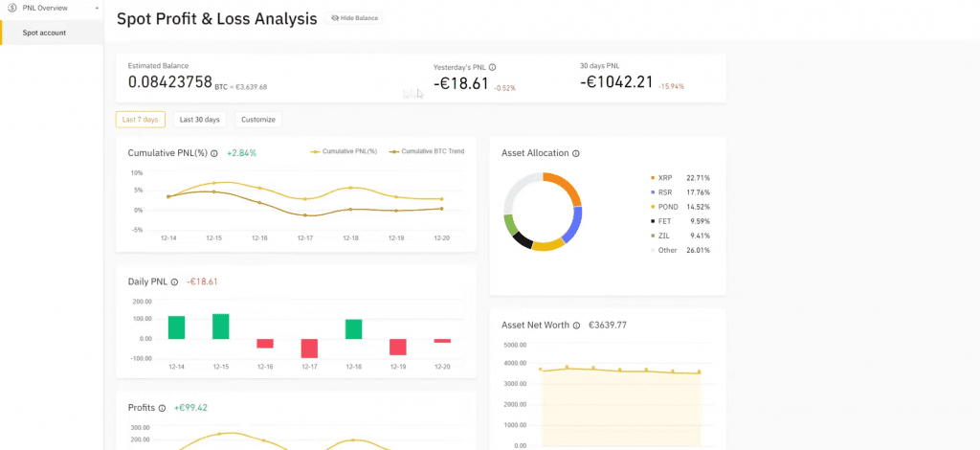Open the Customize date range picker
The width and height of the screenshot is (980, 450).
(x=258, y=120)
